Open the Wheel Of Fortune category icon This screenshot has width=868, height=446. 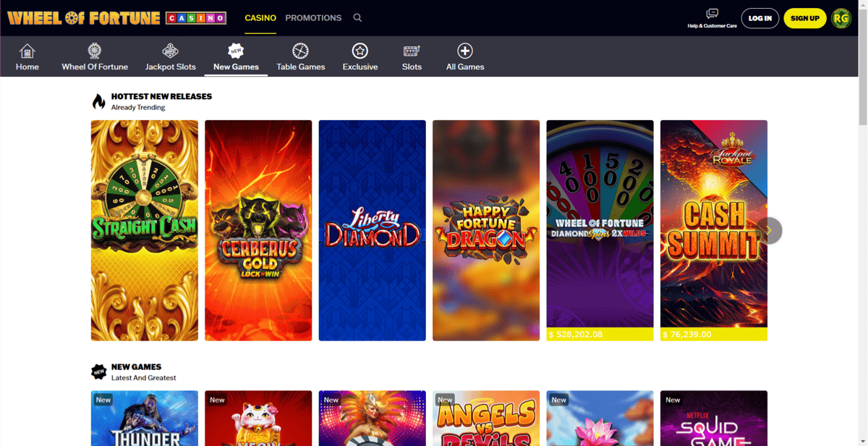point(94,51)
